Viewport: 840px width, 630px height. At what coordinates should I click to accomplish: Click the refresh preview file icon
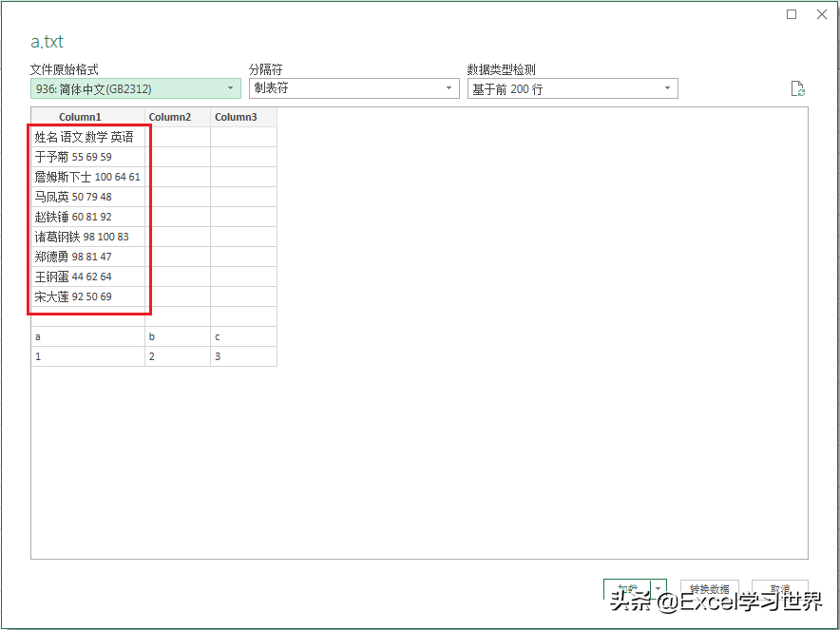click(x=798, y=87)
